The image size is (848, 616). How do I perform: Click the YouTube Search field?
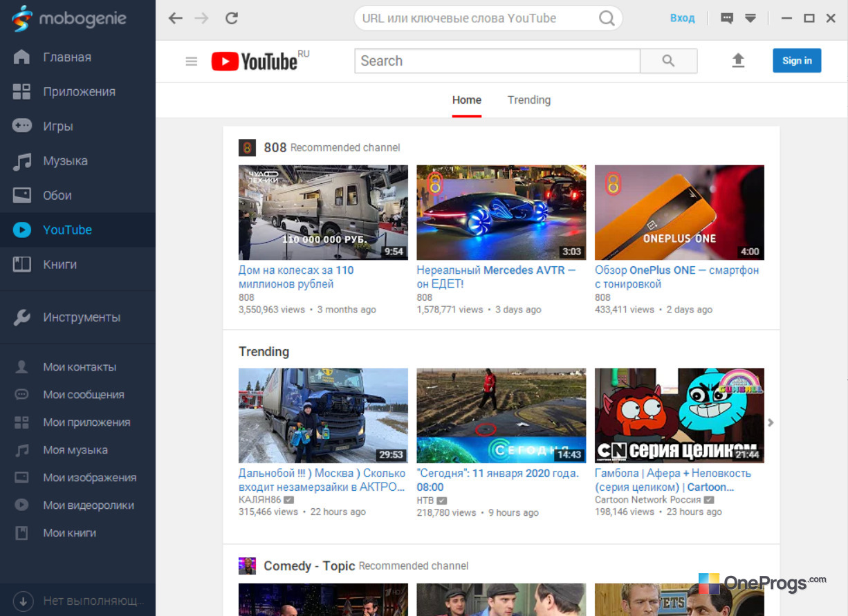click(x=497, y=61)
